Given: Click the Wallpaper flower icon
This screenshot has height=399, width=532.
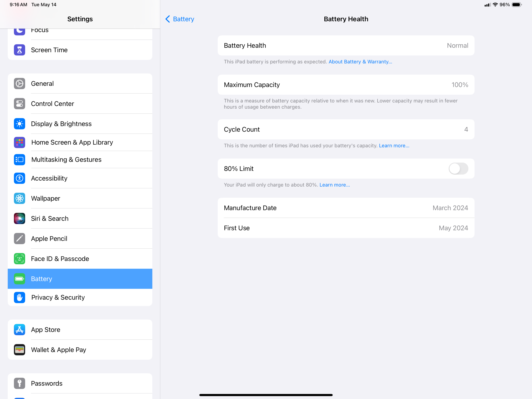Looking at the screenshot, I should point(19,198).
